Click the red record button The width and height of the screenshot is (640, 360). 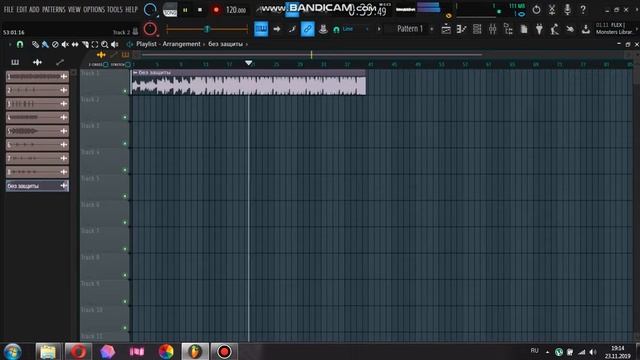[x=216, y=10]
